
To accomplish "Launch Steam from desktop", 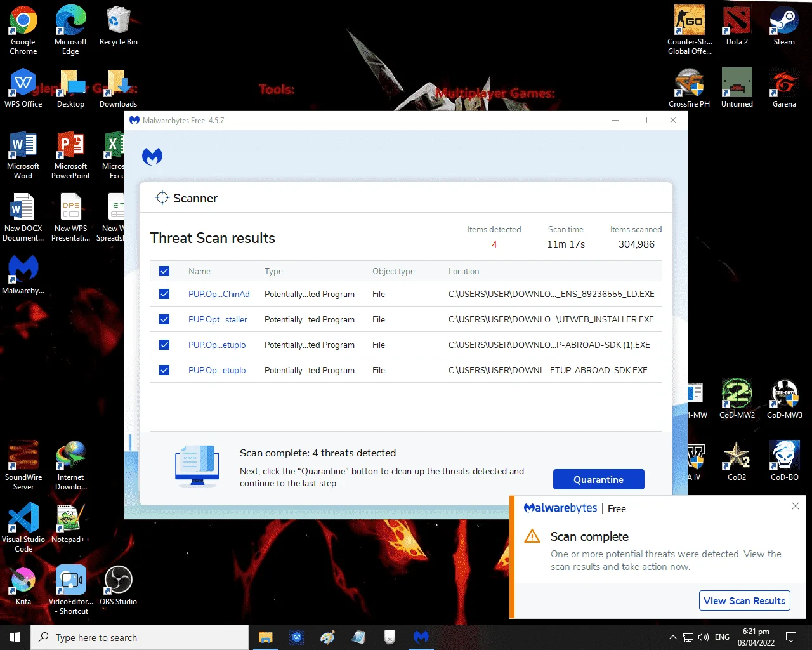I will coord(784,25).
